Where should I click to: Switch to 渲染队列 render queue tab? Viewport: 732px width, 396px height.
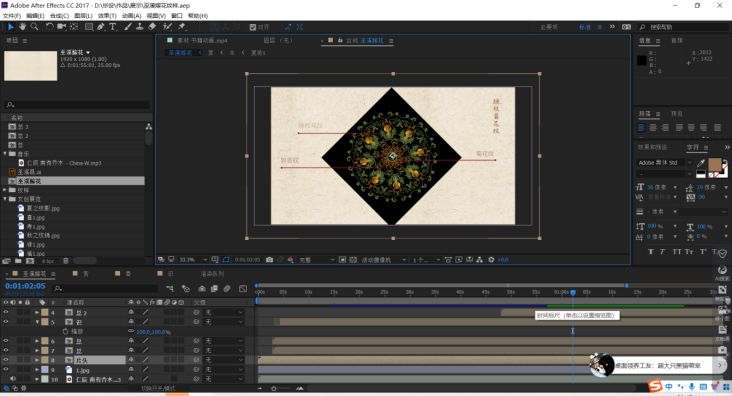(212, 274)
